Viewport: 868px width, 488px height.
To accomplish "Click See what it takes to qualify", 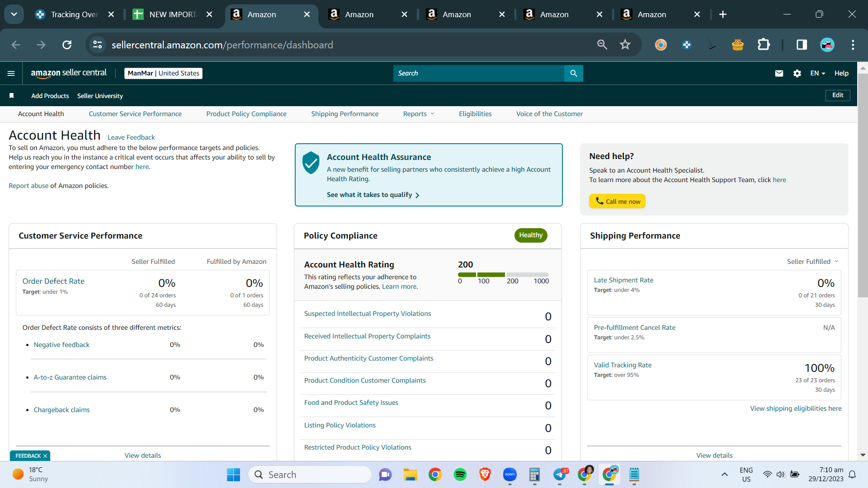I will click(373, 195).
